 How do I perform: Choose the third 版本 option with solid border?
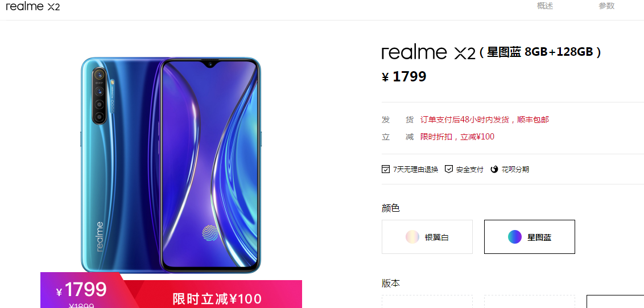[x=615, y=301]
